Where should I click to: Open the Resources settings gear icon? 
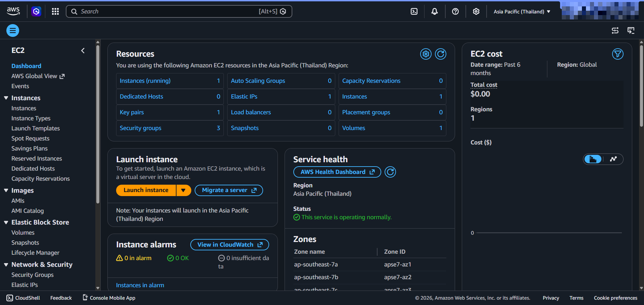pyautogui.click(x=426, y=54)
